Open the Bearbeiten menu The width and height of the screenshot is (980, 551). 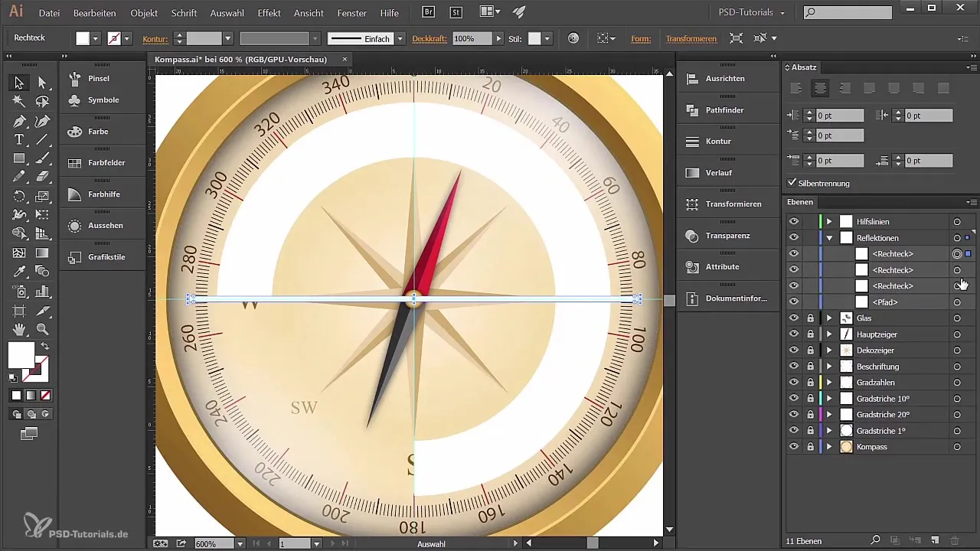coord(95,13)
